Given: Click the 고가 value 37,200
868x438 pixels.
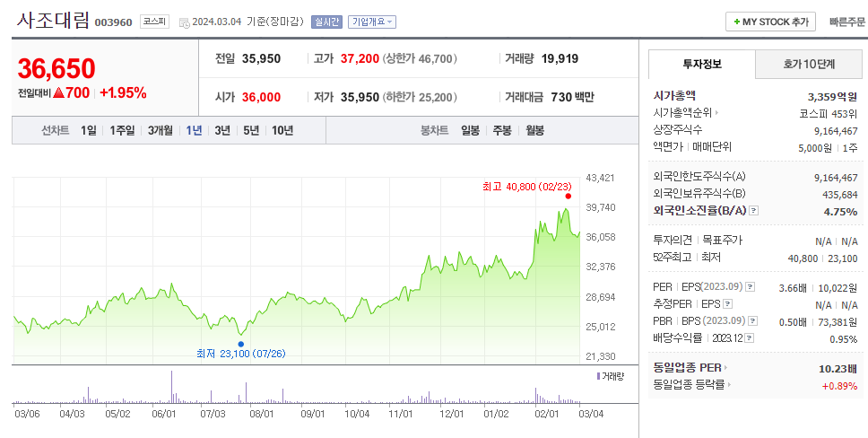Looking at the screenshot, I should (x=360, y=58).
